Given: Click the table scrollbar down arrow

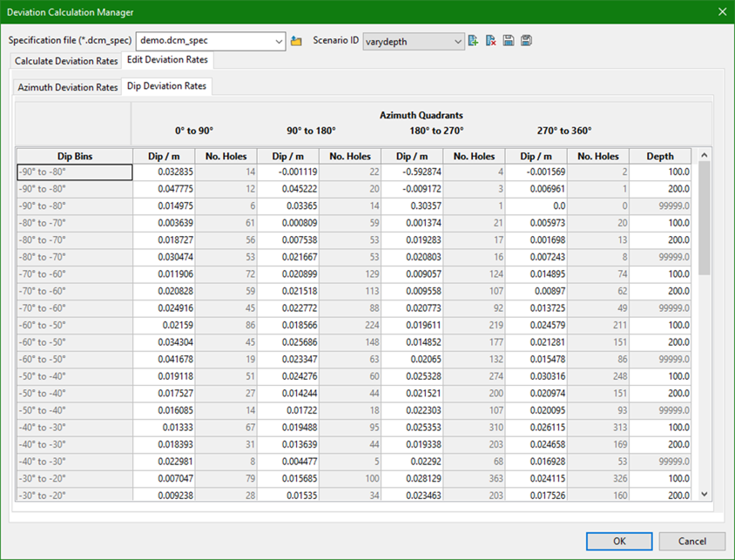Looking at the screenshot, I should 705,494.
